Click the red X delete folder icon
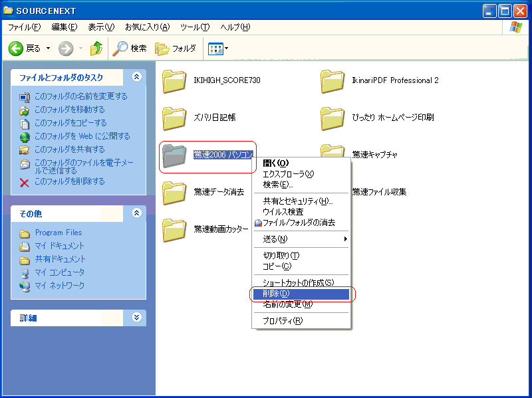The width and height of the screenshot is (532, 398). (25, 183)
